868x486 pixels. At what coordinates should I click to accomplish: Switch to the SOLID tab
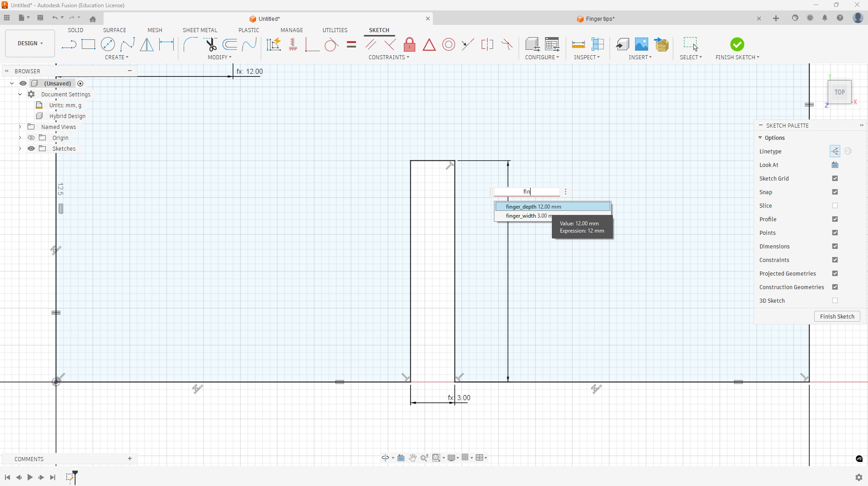click(76, 30)
